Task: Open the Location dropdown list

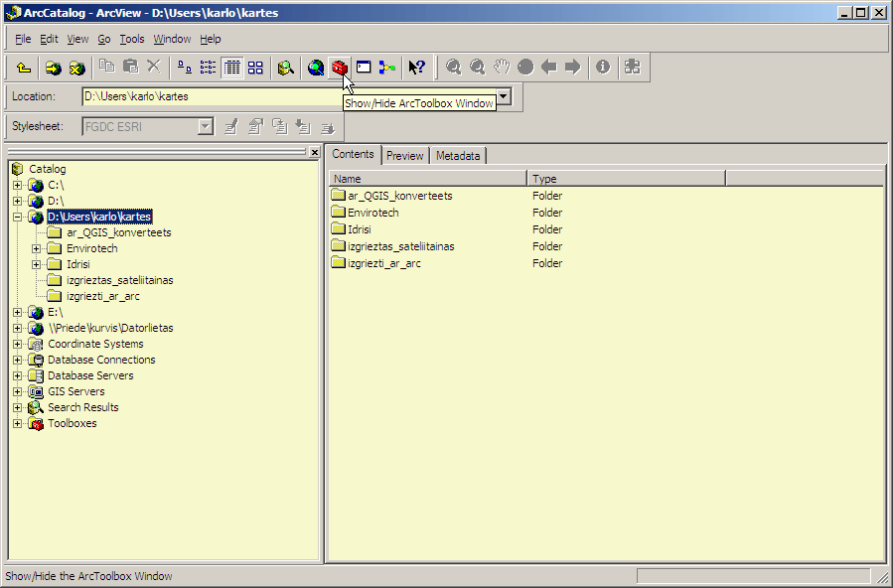Action: click(504, 96)
